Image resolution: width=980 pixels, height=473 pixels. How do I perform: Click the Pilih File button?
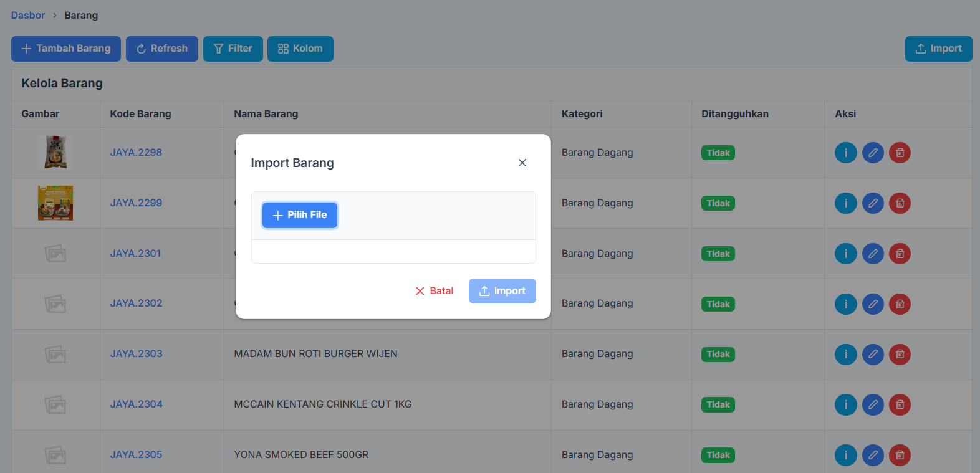[x=300, y=215]
